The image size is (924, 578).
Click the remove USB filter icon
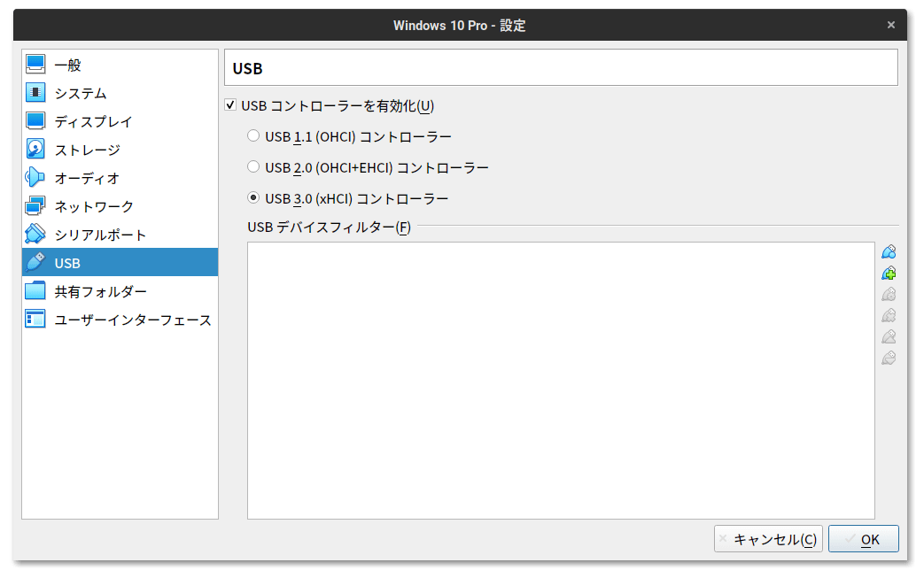tap(889, 315)
